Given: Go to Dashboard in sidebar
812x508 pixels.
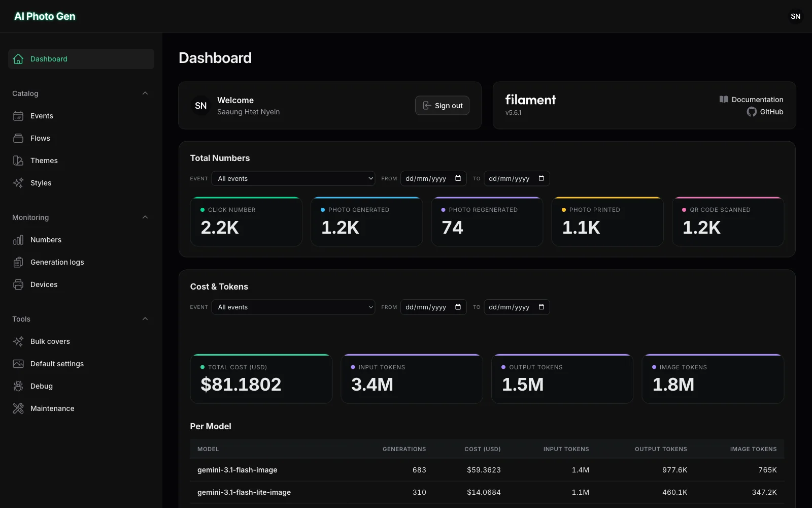Looking at the screenshot, I should pyautogui.click(x=81, y=59).
